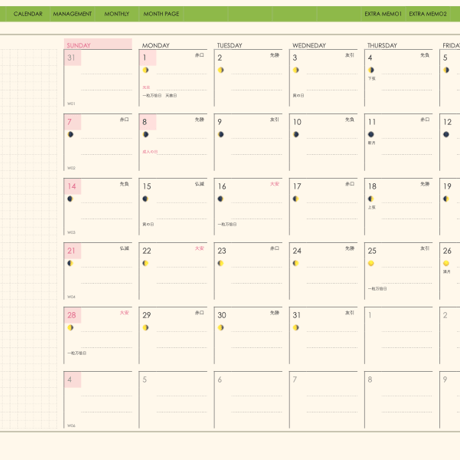Screen dimensions: 460x460
Task: Click the half moon icon on Thursday 18
Action: click(x=371, y=199)
